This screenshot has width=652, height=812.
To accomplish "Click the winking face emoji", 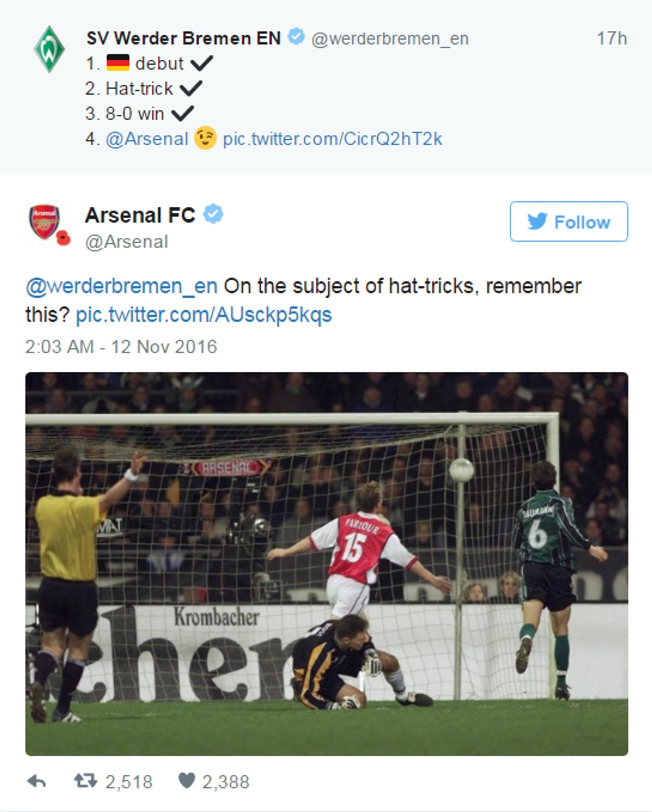I will click(205, 138).
